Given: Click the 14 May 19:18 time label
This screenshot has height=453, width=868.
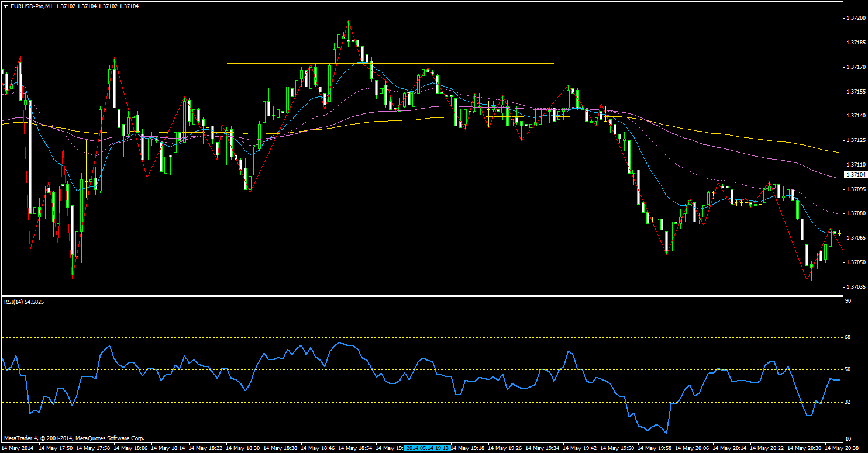Looking at the screenshot, I should coord(468,448).
